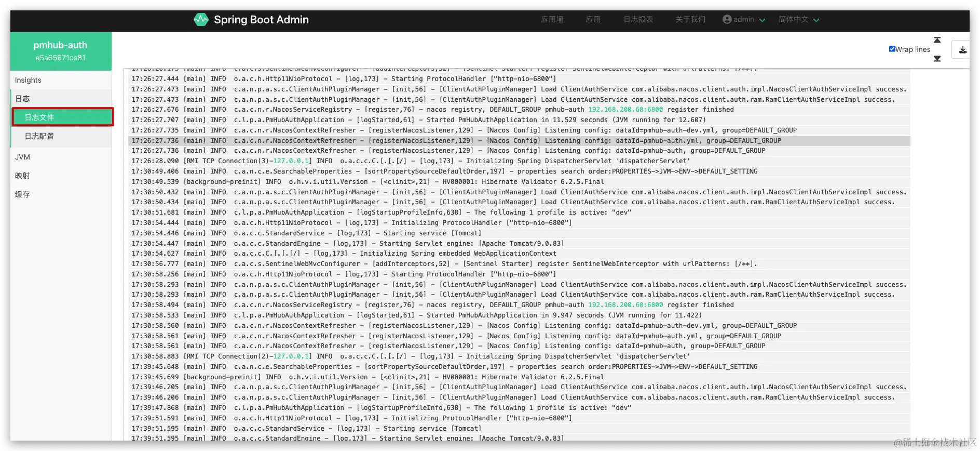Open the 日志报表 navigation item
This screenshot has height=451, width=980.
[638, 19]
